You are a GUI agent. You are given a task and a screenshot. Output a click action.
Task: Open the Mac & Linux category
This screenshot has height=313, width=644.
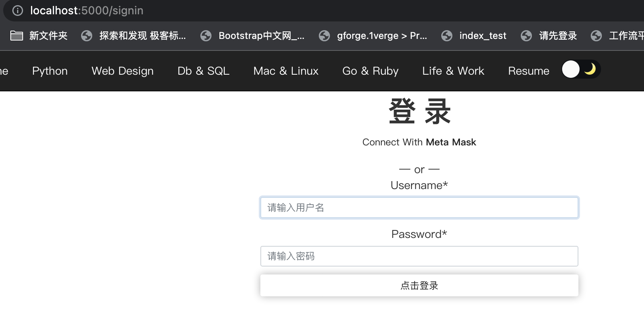[x=286, y=71]
